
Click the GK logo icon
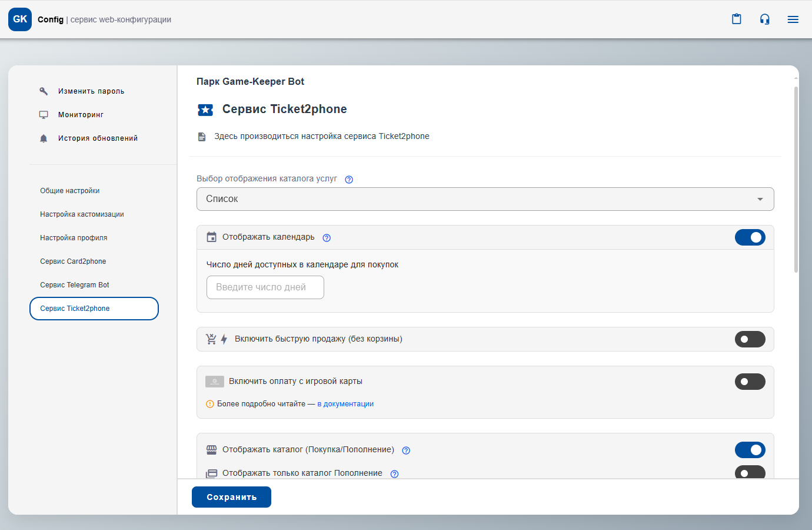pos(20,19)
